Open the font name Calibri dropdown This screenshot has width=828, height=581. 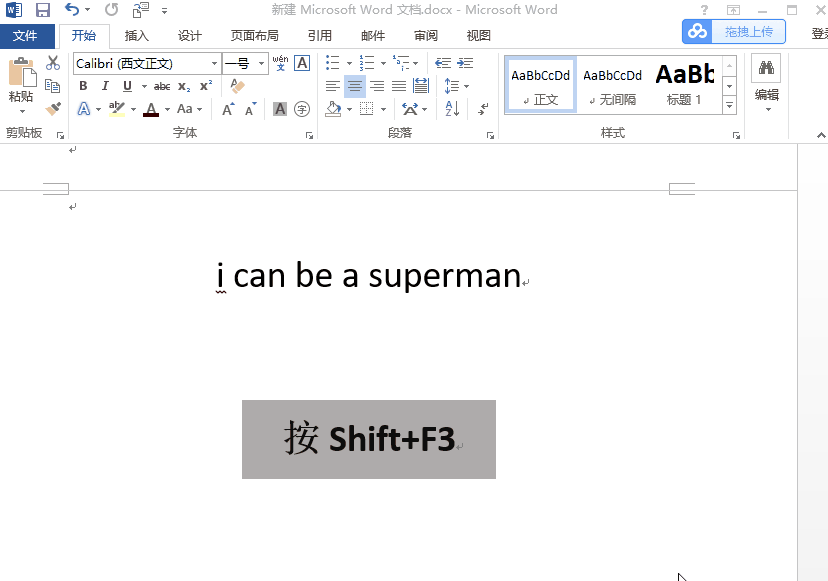coord(214,63)
